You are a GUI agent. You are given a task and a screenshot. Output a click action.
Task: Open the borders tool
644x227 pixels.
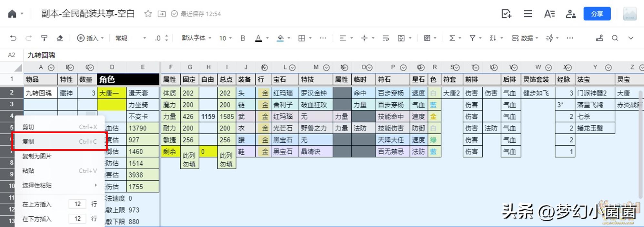click(302, 38)
